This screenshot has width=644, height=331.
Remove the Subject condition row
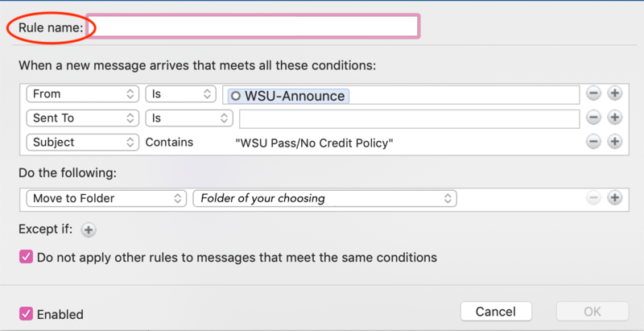tap(593, 142)
